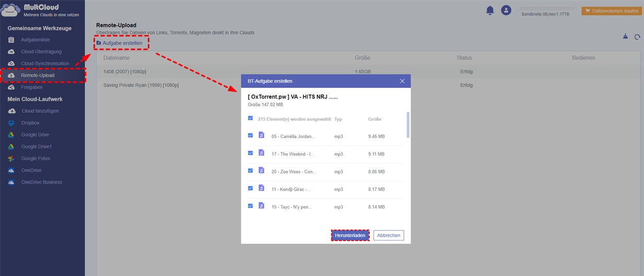Click the Größe column header in task table
This screenshot has height=276, width=644.
coord(362,58)
